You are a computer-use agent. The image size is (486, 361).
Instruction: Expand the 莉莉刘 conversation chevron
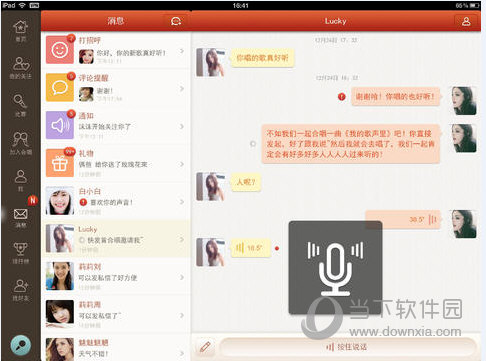pos(182,277)
